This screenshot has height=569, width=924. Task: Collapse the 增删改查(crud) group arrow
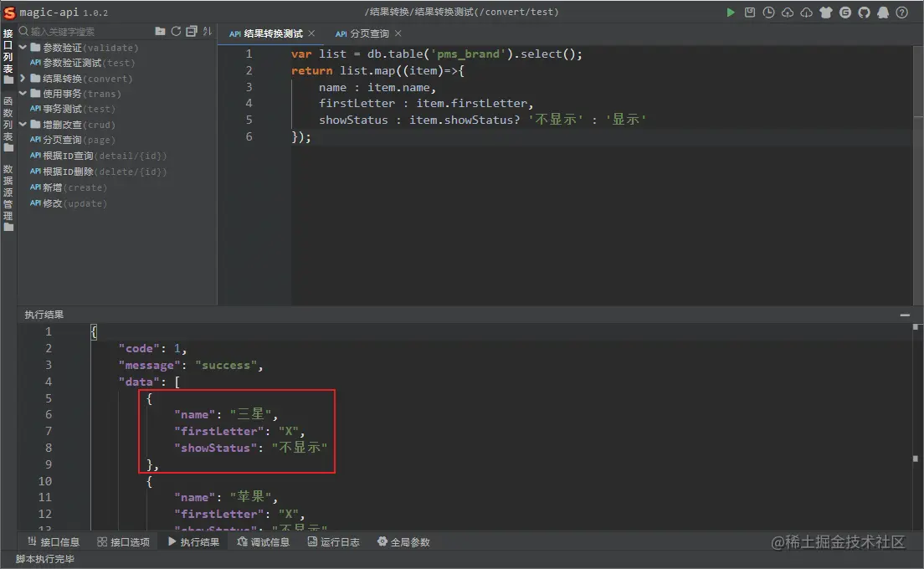click(x=23, y=125)
